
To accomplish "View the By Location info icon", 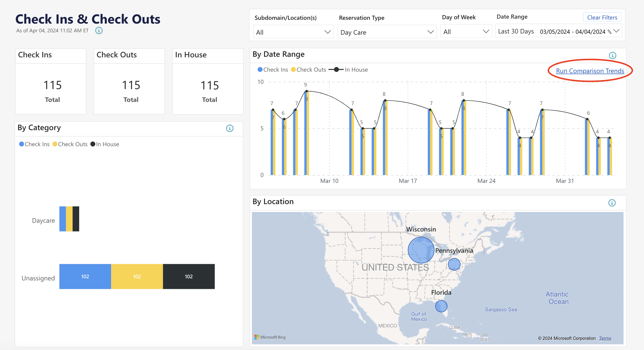I will point(612,203).
